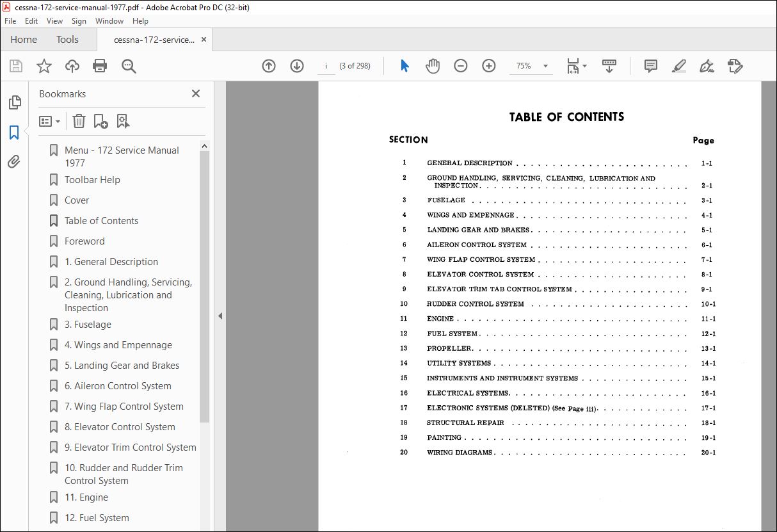Open bookmark 5. Landing Gear and Brakes
The height and width of the screenshot is (532, 777).
coord(122,366)
